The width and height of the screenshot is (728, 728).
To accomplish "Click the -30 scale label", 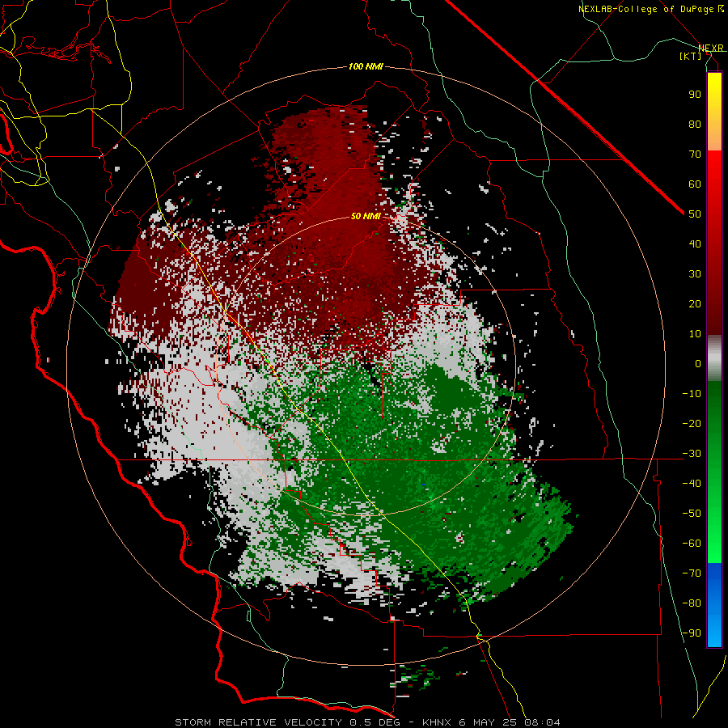I will (692, 454).
